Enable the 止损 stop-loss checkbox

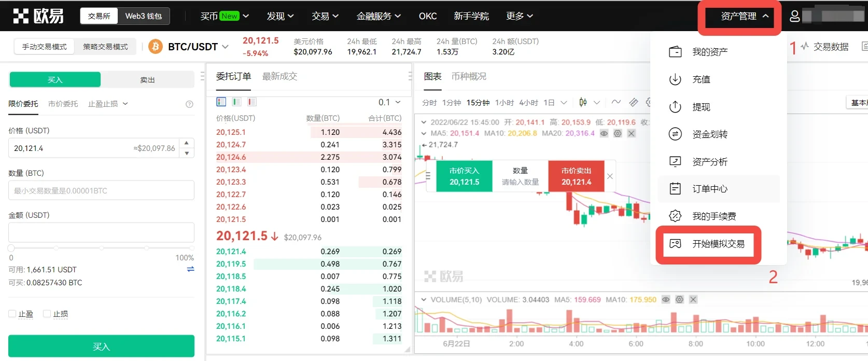[47, 314]
